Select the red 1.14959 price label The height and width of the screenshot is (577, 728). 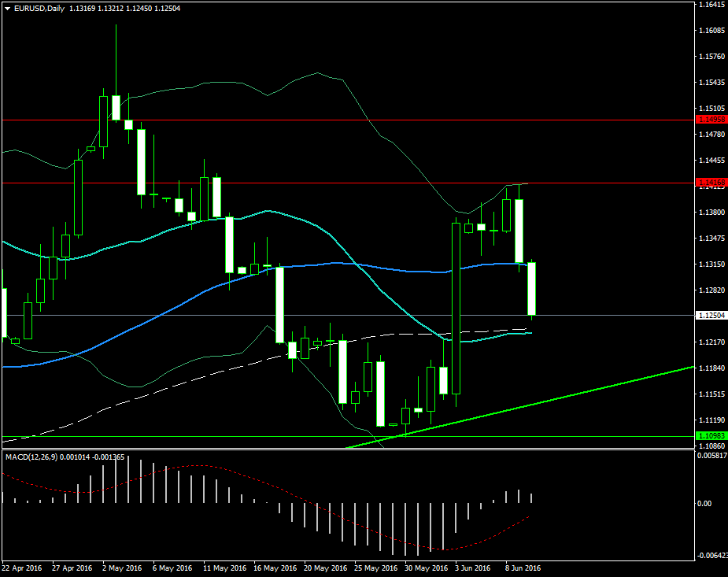coord(710,120)
